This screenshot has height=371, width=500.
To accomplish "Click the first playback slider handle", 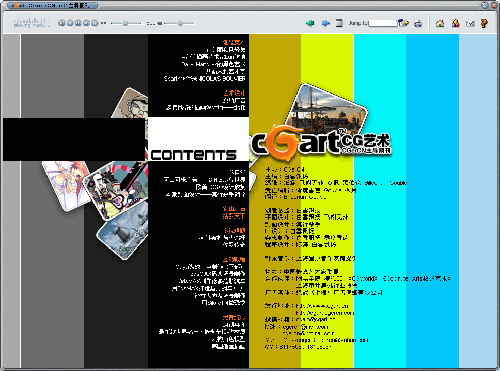I will point(125,23).
